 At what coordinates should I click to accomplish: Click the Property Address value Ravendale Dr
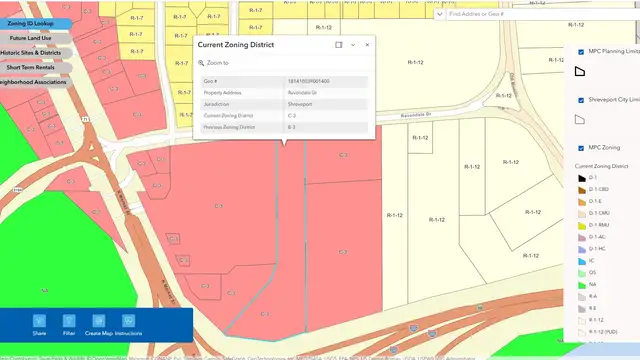[x=302, y=93]
